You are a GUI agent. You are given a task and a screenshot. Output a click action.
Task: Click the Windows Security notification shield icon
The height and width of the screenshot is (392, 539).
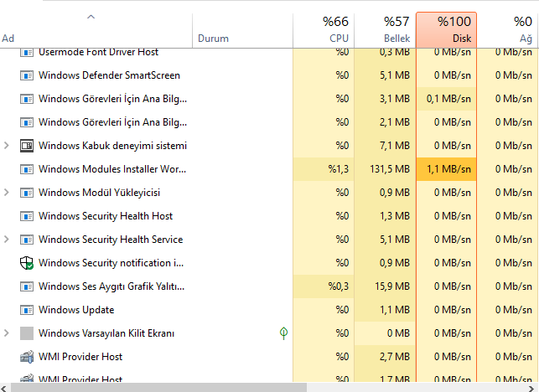tap(26, 263)
